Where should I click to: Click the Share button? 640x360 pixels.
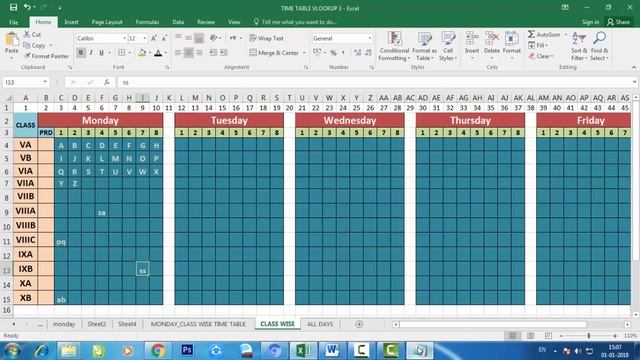618,22
